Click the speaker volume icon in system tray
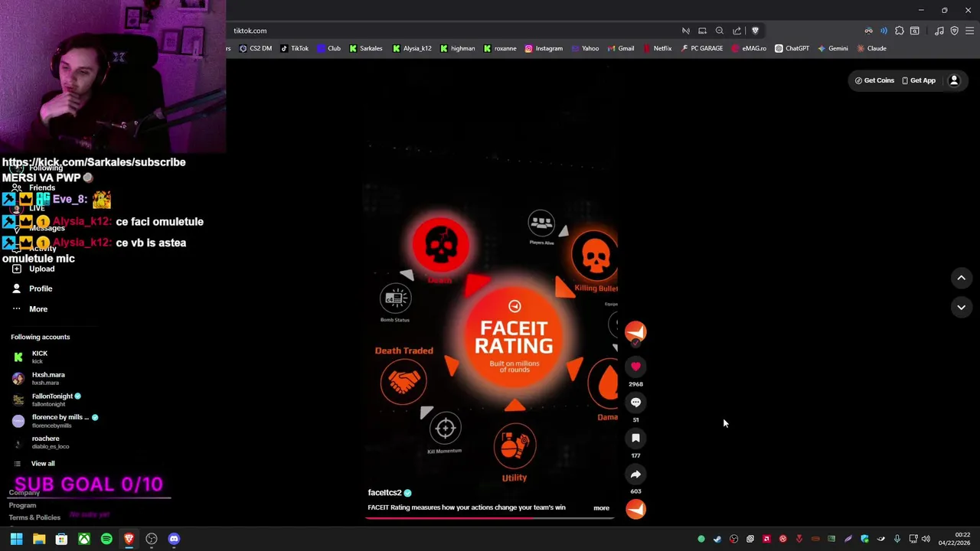This screenshot has height=551, width=980. 926,539
